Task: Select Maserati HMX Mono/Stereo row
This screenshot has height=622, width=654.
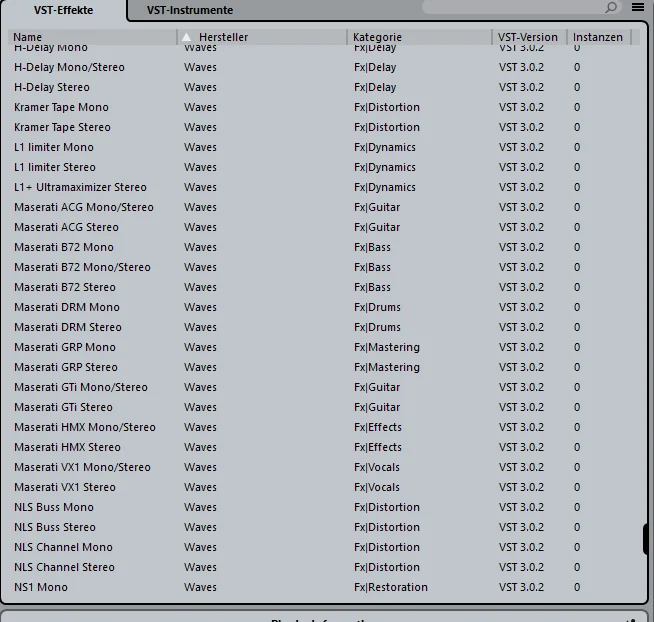Action: click(324, 428)
